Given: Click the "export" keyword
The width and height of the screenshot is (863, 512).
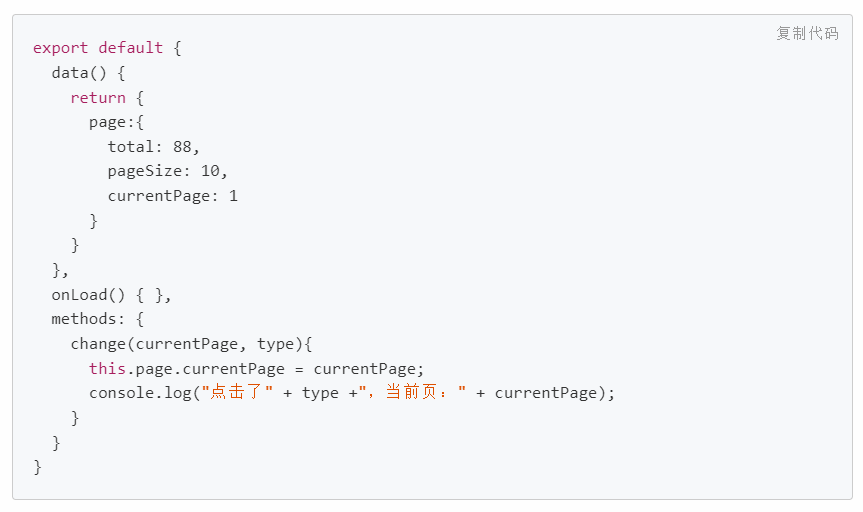Looking at the screenshot, I should [x=60, y=48].
